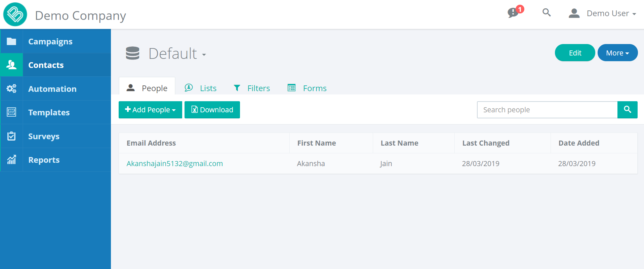The width and height of the screenshot is (644, 269).
Task: Open the Akanshajain5132@gmail.com contact link
Action: tap(174, 163)
